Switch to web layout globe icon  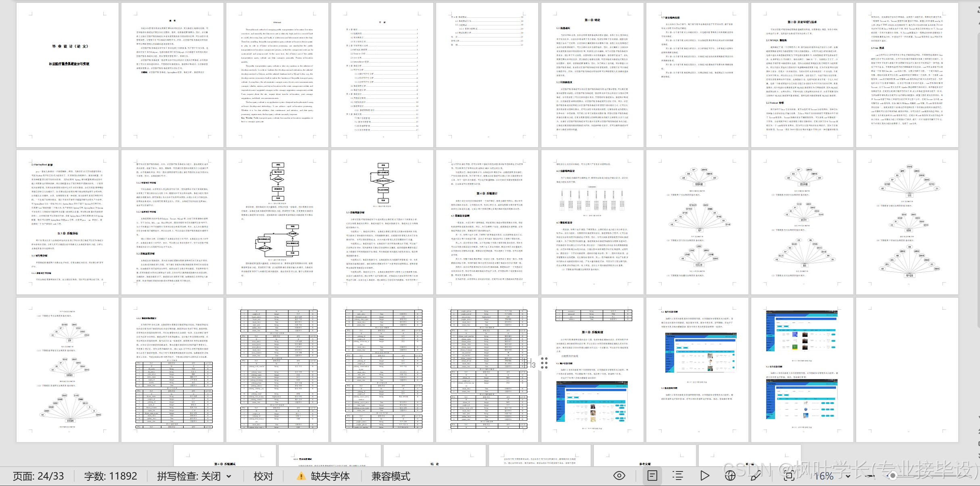point(730,476)
